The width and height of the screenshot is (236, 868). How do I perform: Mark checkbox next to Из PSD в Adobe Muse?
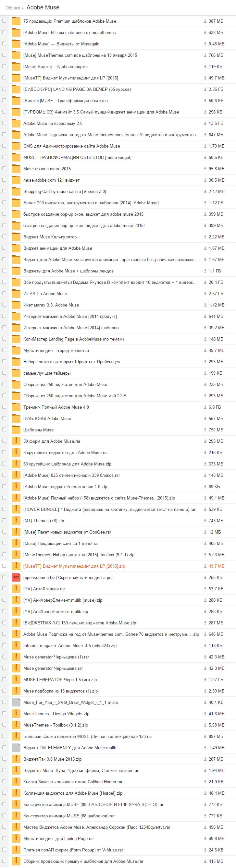(x=4, y=294)
